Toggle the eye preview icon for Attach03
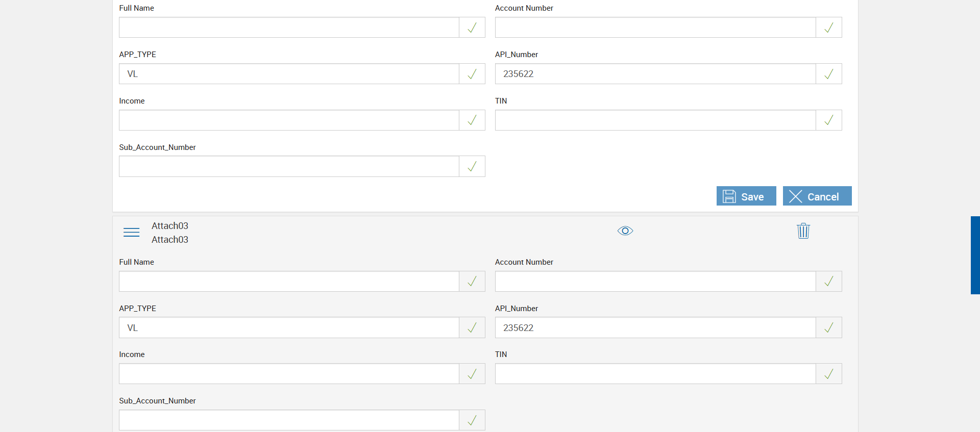The image size is (980, 432). click(x=625, y=231)
